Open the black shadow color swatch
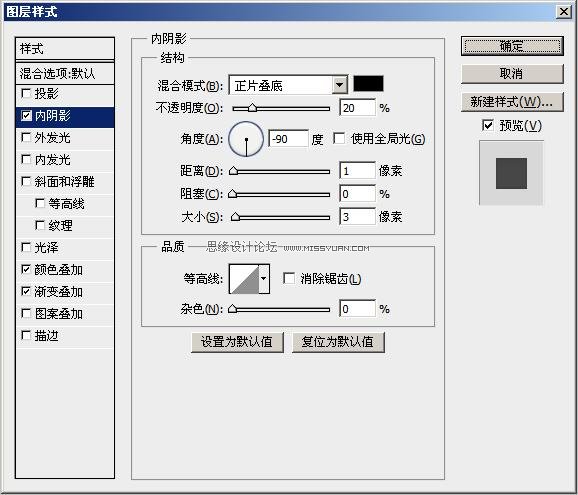578x495 pixels. click(368, 84)
